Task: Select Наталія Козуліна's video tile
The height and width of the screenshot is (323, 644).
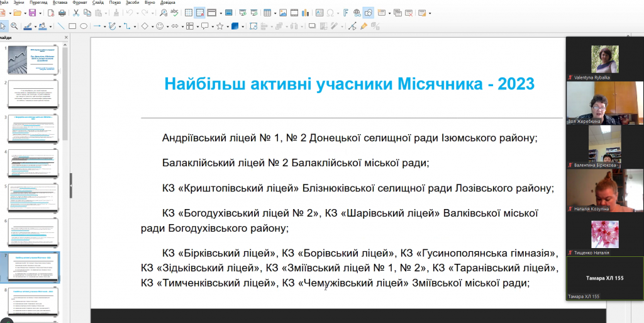Action: [x=604, y=191]
